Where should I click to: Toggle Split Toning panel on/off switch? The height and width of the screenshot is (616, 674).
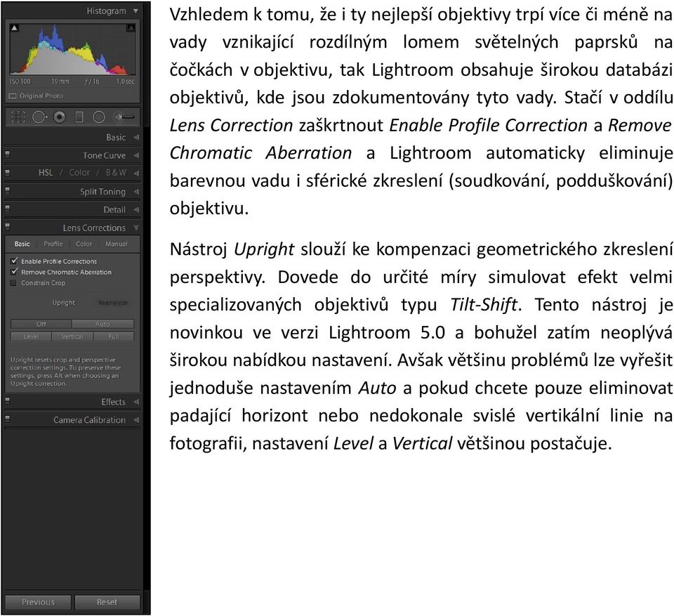[7, 190]
